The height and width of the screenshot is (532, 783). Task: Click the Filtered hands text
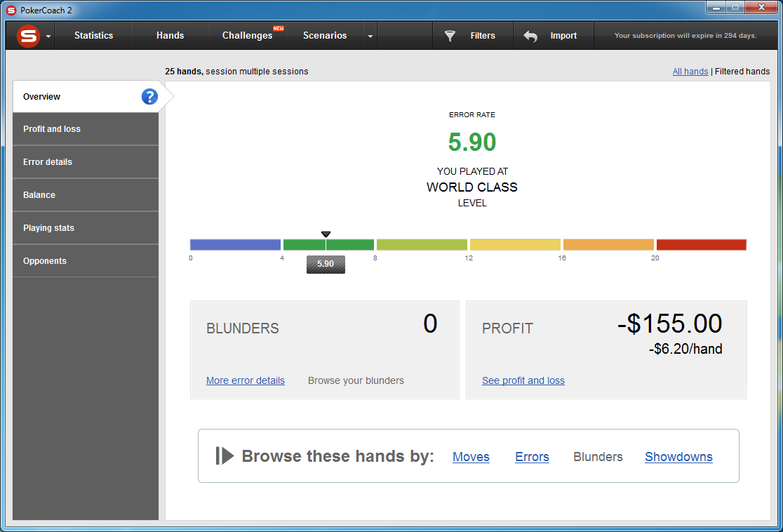coord(742,72)
